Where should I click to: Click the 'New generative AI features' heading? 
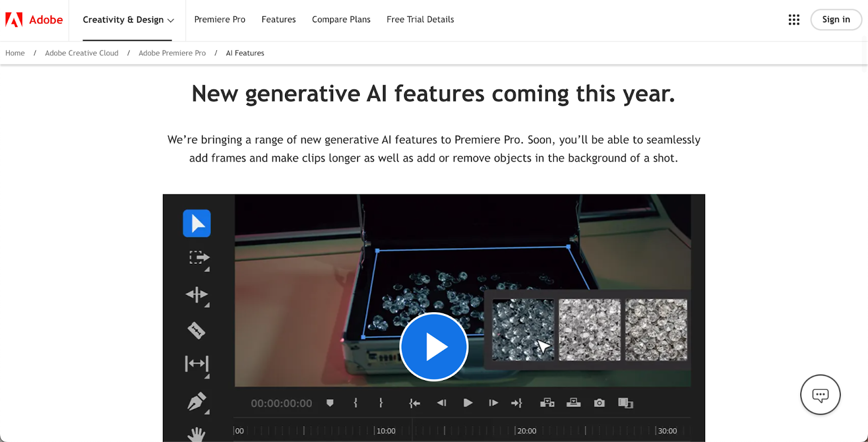coord(433,93)
